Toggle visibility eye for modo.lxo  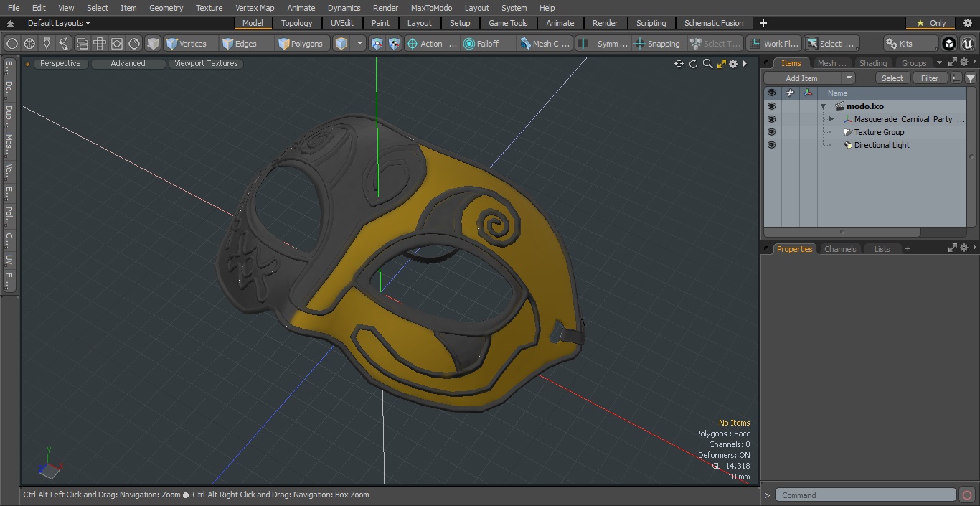[x=771, y=106]
